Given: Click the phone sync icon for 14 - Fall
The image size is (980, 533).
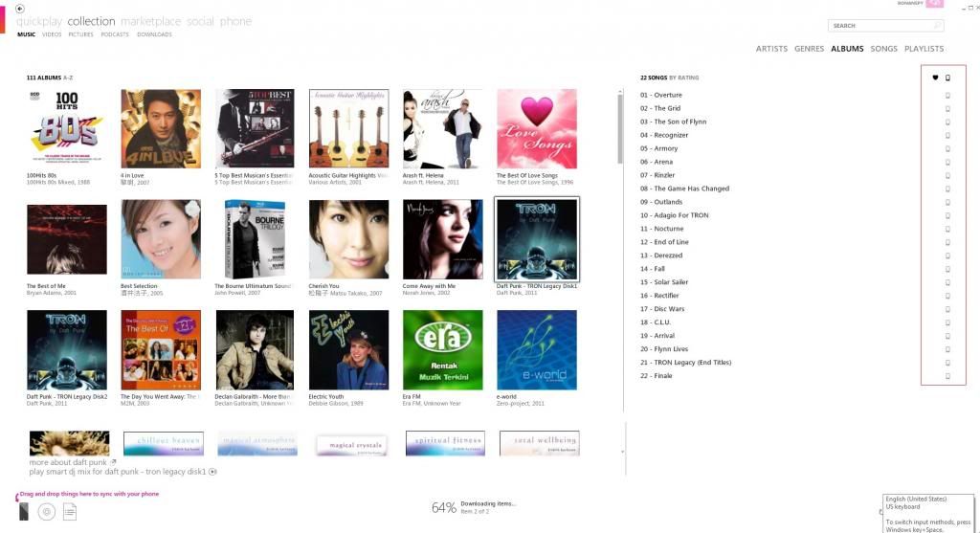Looking at the screenshot, I should coord(947,269).
